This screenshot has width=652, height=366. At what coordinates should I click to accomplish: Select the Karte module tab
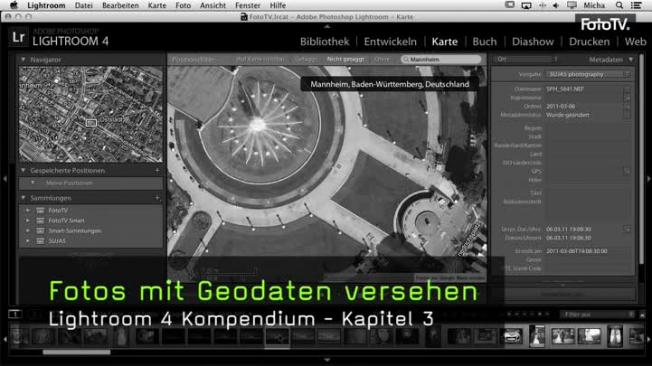tap(445, 42)
